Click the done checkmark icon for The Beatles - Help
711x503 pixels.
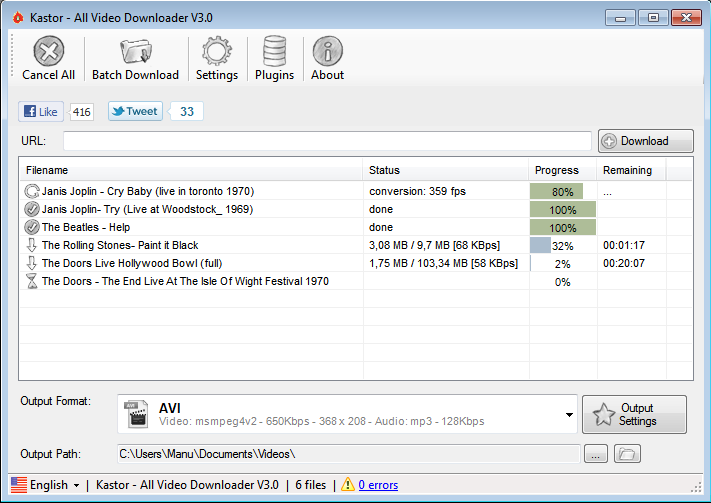(x=32, y=227)
